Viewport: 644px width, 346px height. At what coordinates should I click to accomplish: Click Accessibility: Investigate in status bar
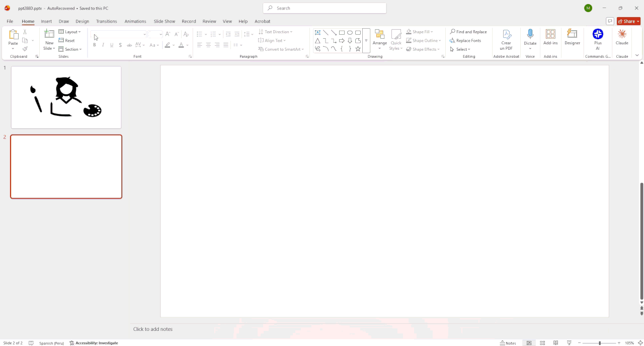click(x=94, y=343)
